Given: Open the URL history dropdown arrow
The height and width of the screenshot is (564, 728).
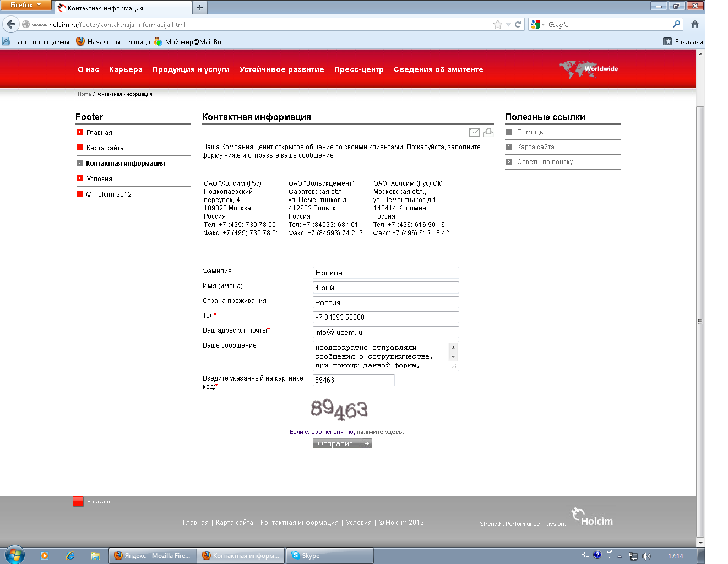Looking at the screenshot, I should point(508,24).
